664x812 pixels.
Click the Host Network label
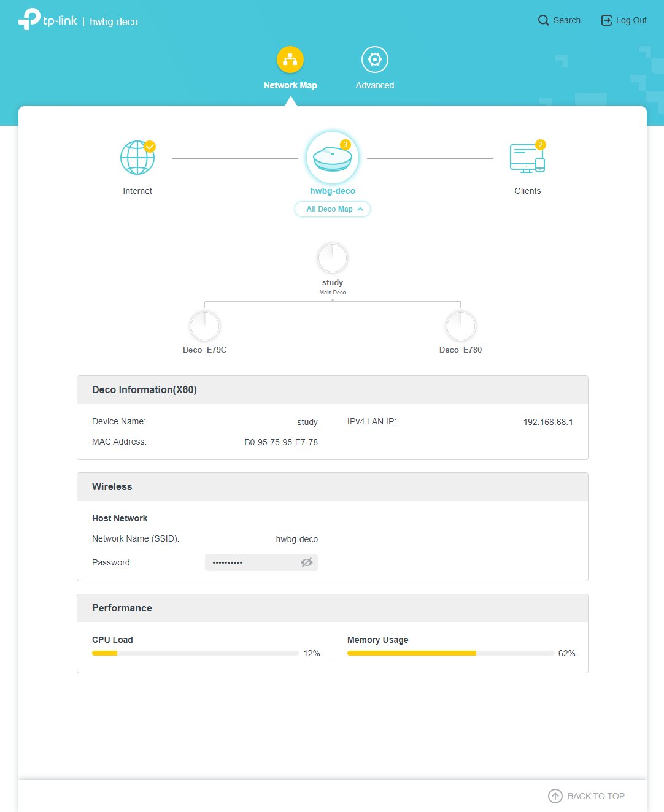click(x=120, y=518)
